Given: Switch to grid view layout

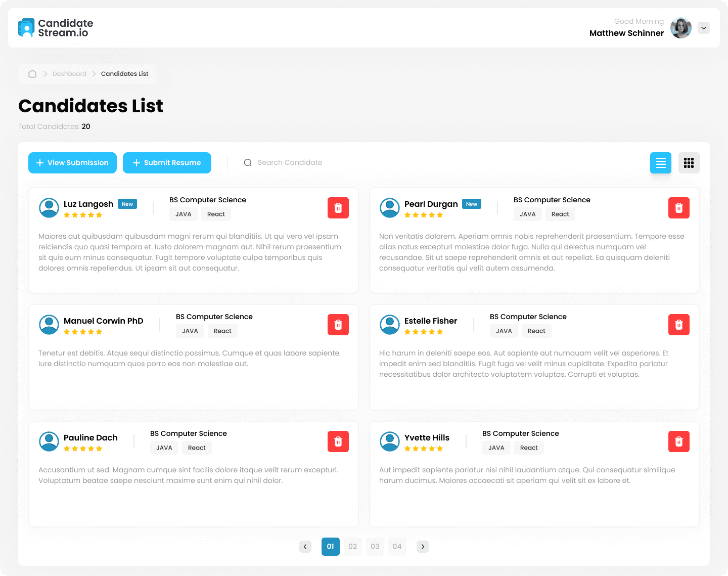Looking at the screenshot, I should coord(689,163).
